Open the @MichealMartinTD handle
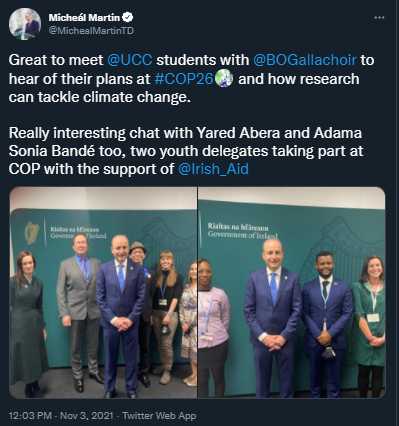Viewport: 399px width, 426px height. tap(91, 31)
